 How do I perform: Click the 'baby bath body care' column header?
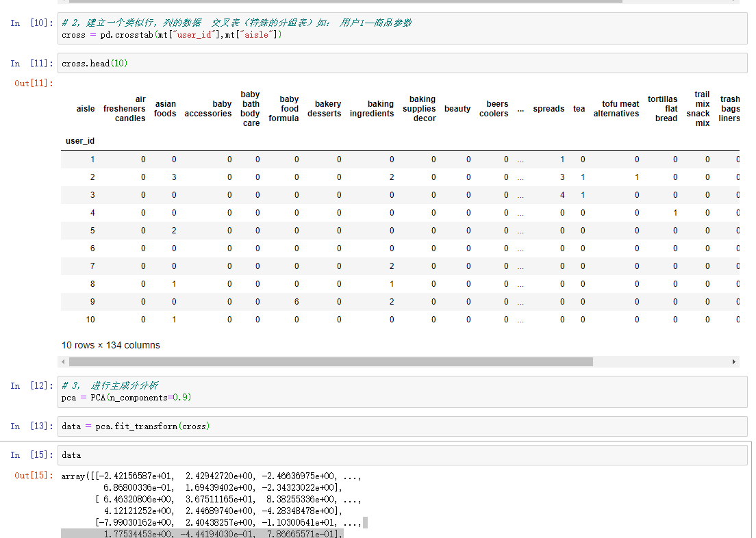click(x=250, y=108)
